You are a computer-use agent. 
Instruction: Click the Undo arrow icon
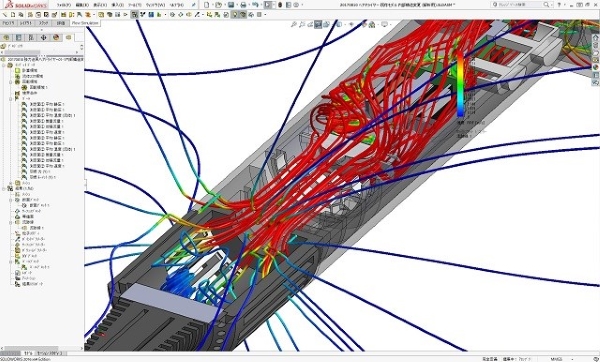[x=255, y=5]
